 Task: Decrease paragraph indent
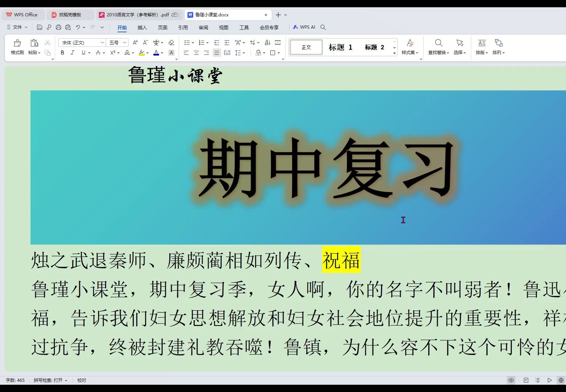pyautogui.click(x=217, y=42)
